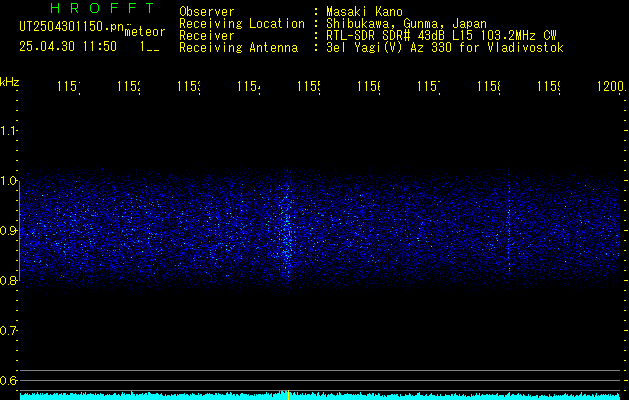Select the file name UT2504301150.pn
The height and width of the screenshot is (400, 629).
pos(71,27)
